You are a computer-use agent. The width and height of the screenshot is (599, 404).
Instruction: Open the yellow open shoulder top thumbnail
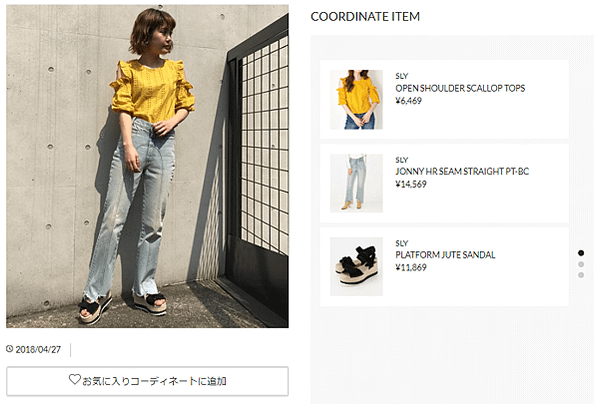(x=356, y=99)
